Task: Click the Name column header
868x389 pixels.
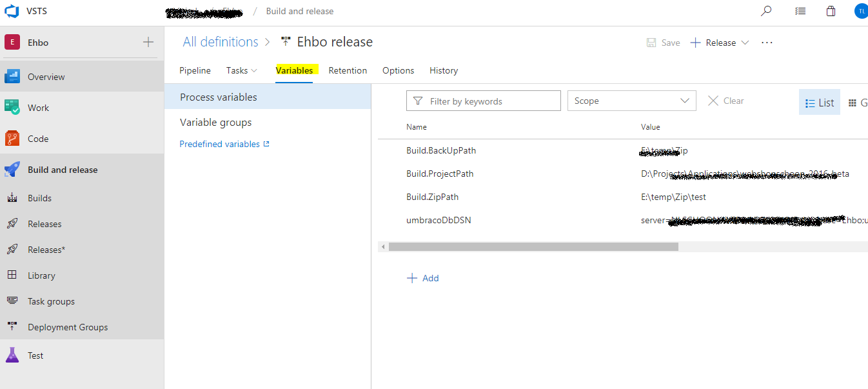Action: click(417, 127)
